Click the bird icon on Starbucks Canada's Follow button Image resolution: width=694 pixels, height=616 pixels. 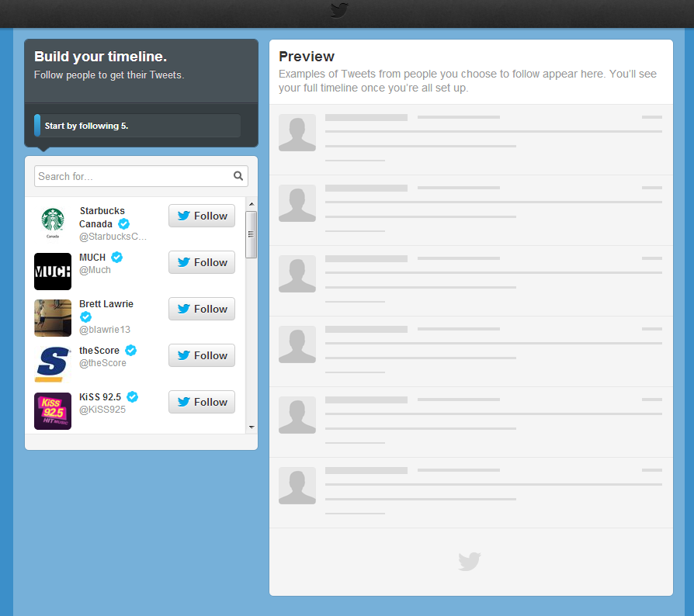184,216
